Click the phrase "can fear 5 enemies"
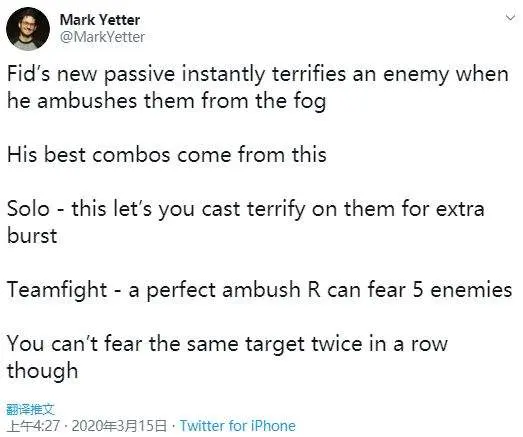 point(419,290)
